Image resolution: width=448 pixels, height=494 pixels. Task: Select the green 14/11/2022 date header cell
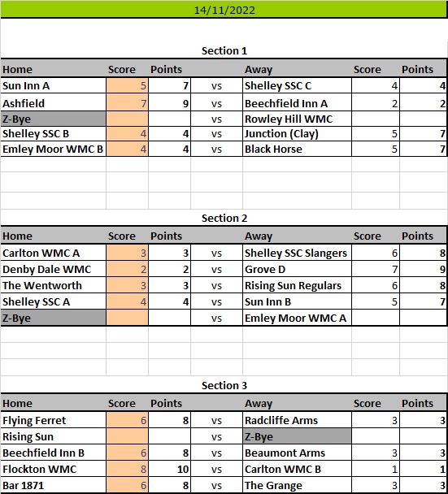click(224, 10)
